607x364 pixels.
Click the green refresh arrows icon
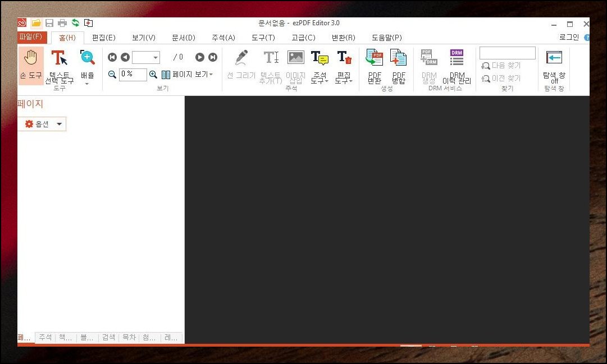click(75, 23)
